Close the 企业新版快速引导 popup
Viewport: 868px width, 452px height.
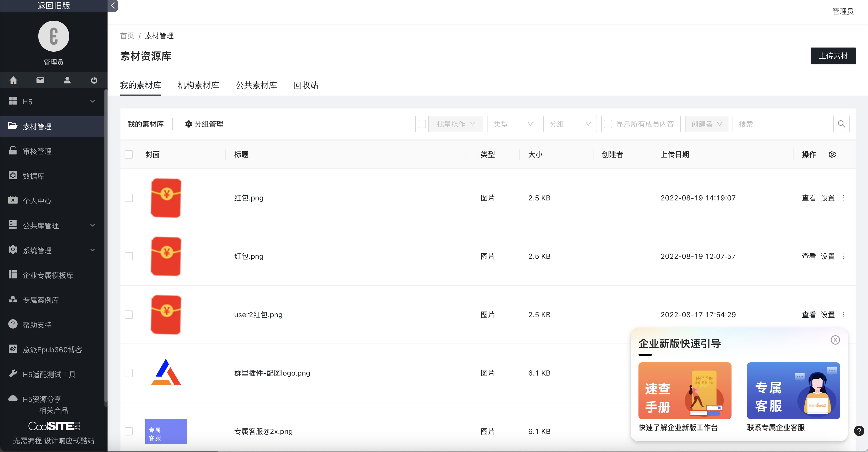[x=835, y=340]
